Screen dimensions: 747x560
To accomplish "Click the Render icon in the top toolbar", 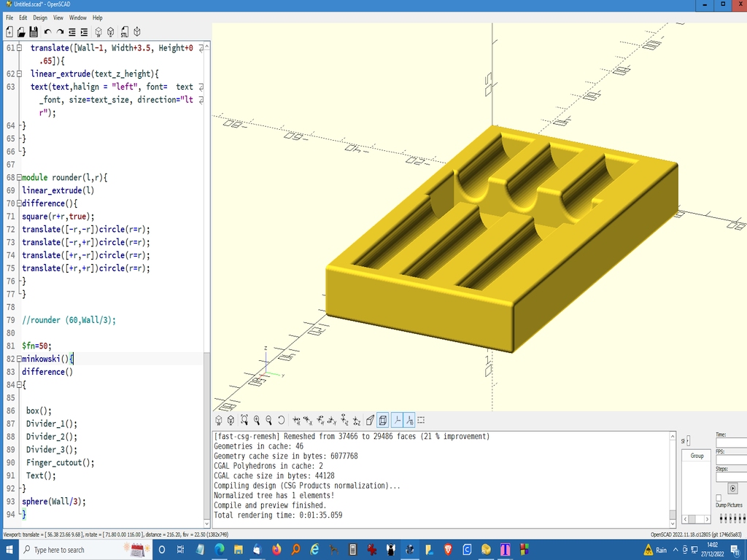I will click(110, 32).
